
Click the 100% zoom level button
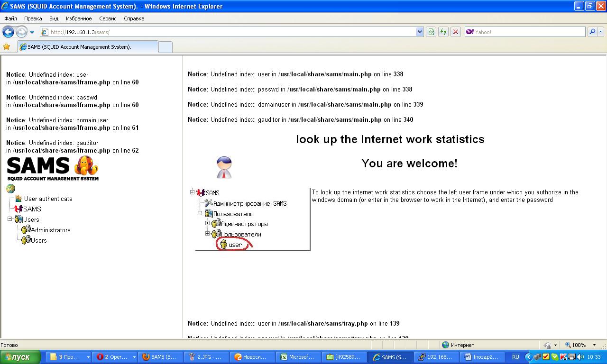[575, 345]
